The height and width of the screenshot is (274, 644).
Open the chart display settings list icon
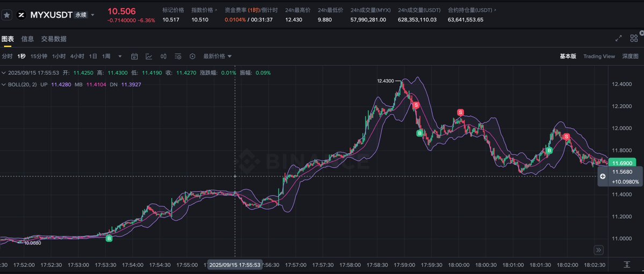[178, 56]
